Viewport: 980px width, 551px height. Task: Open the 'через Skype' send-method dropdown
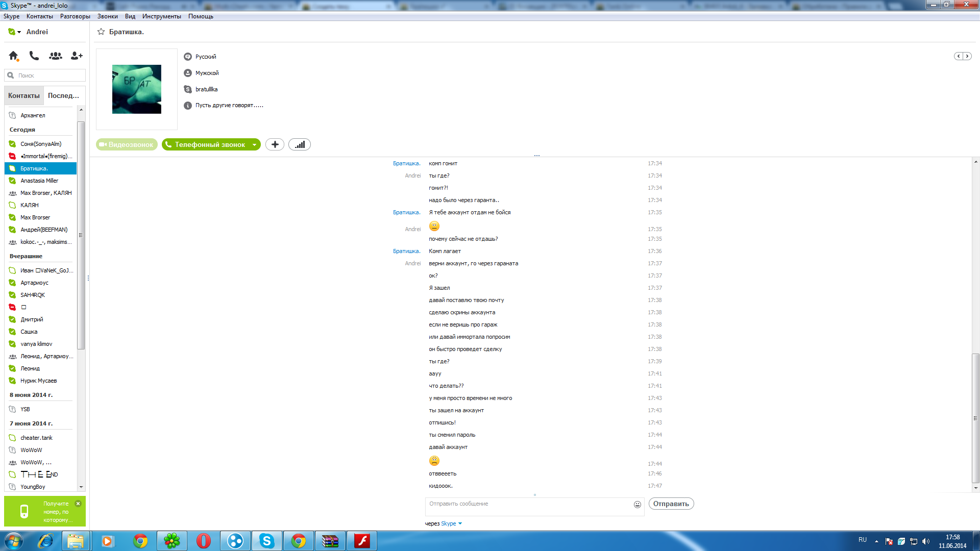460,523
